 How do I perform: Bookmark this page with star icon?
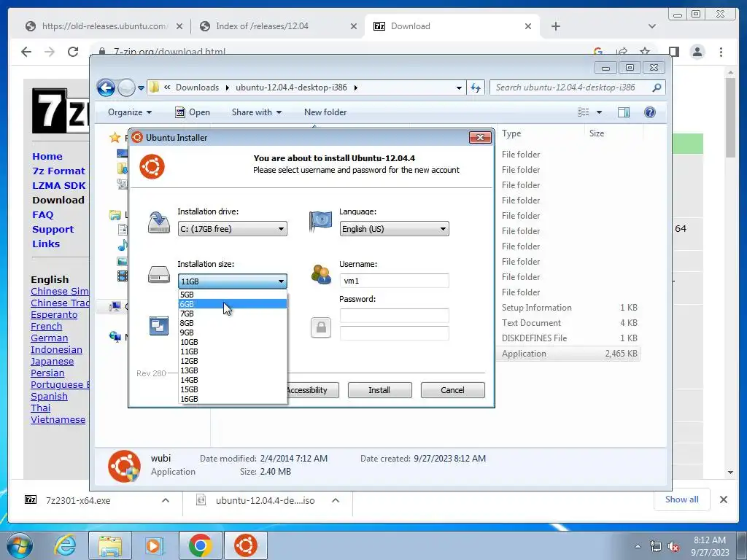click(x=645, y=52)
